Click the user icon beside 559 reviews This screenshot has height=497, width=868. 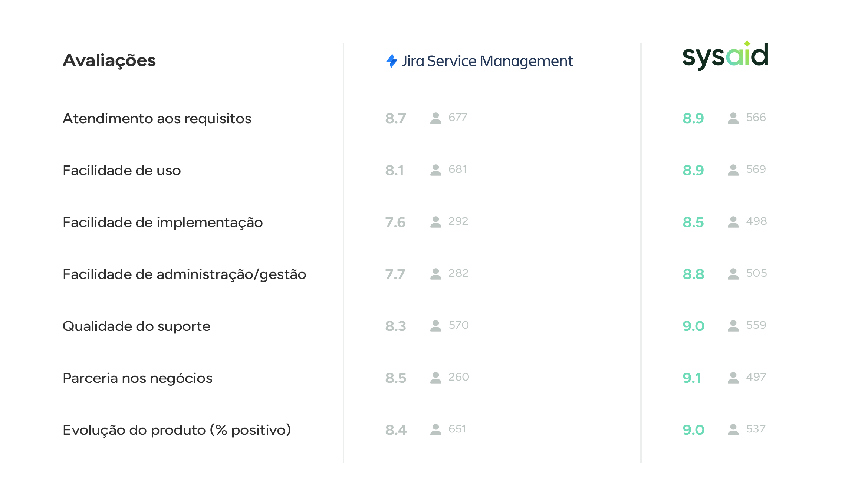[733, 326]
